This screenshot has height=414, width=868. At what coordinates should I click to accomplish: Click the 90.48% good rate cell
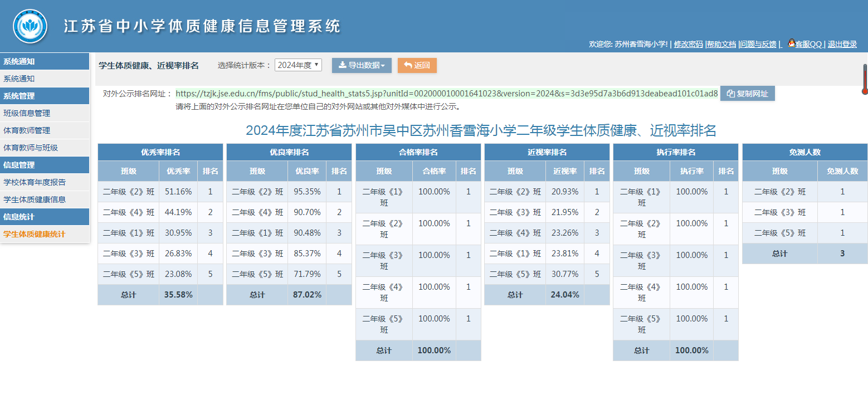(307, 233)
